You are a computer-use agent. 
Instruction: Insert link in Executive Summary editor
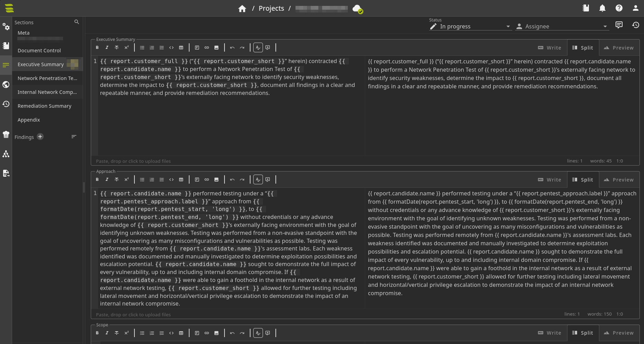tap(207, 47)
